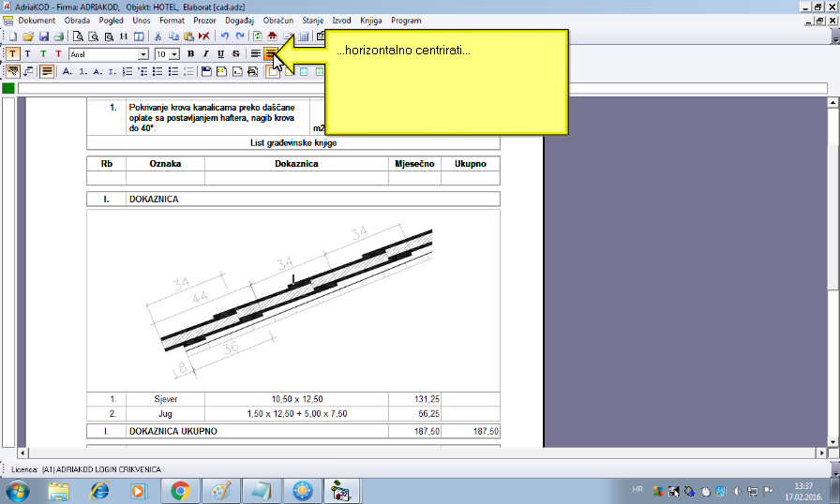Click the scroll-down arrow of the document view
Screen dimensions: 840x504
833,442
